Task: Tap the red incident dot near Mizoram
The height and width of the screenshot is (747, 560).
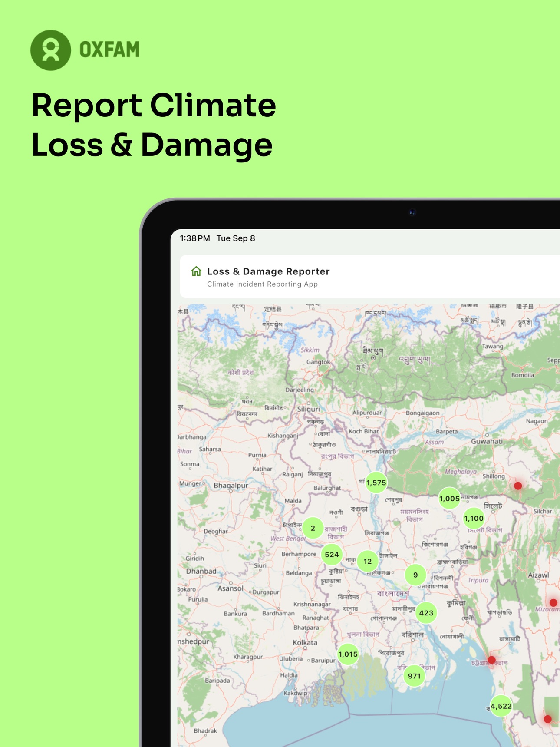Action: pyautogui.click(x=553, y=602)
